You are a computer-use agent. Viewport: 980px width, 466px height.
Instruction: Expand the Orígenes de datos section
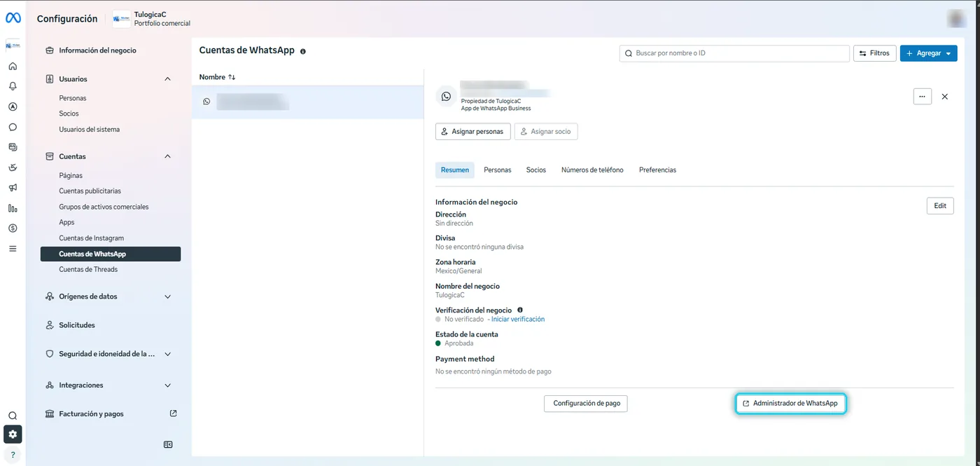tap(167, 296)
